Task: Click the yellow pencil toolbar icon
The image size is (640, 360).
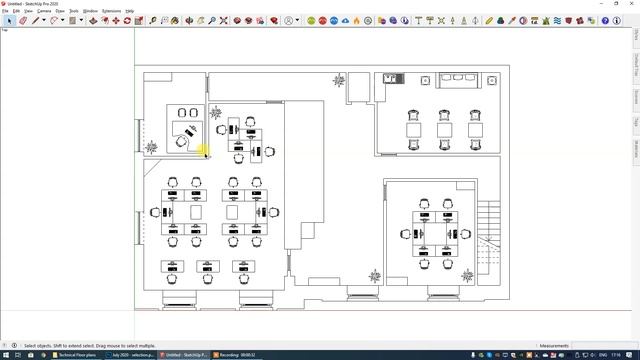Action: pos(489,20)
